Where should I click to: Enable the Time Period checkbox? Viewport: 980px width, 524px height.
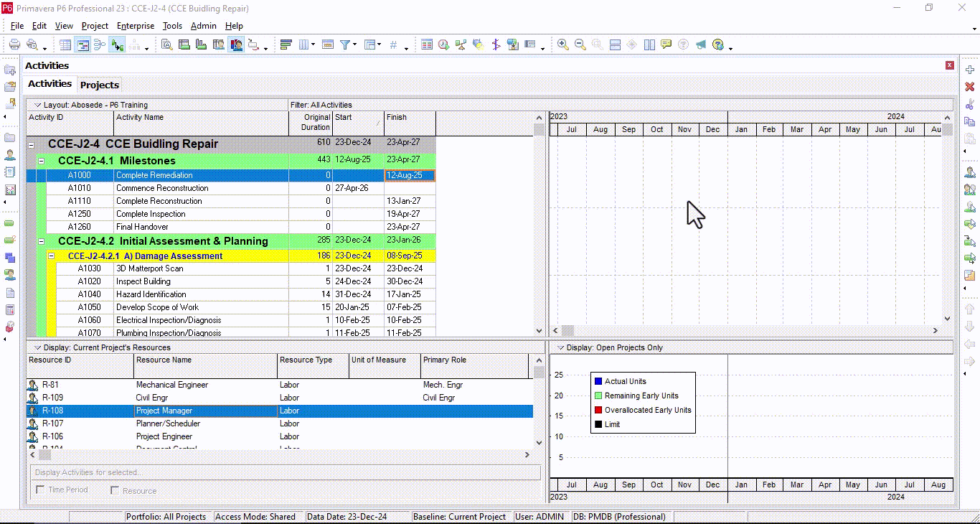click(41, 490)
